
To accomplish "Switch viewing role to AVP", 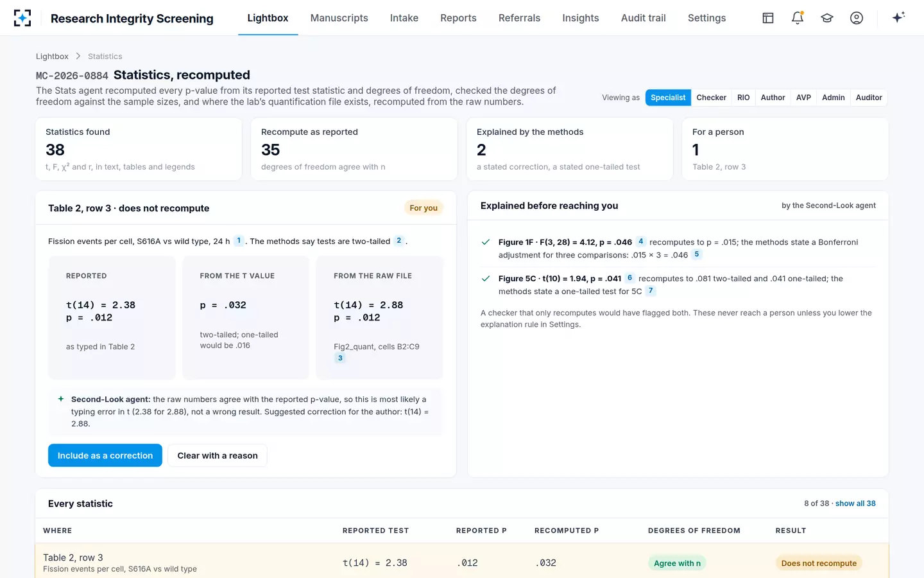I will (803, 98).
